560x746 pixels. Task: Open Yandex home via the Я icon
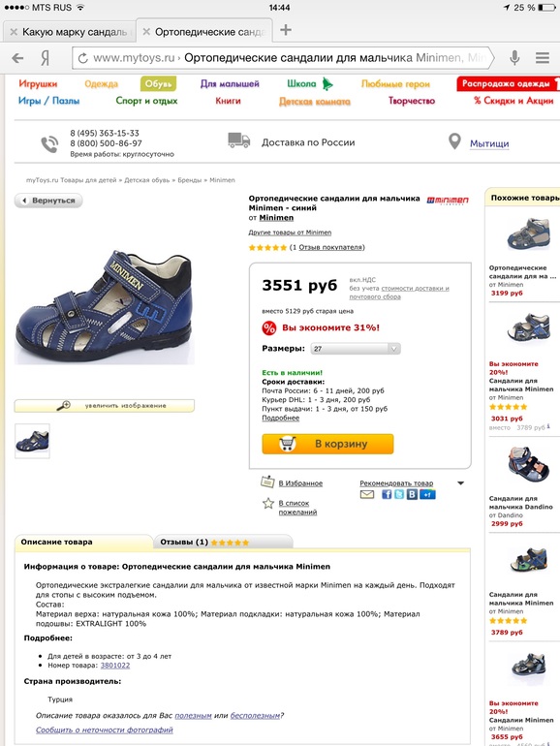pos(46,58)
